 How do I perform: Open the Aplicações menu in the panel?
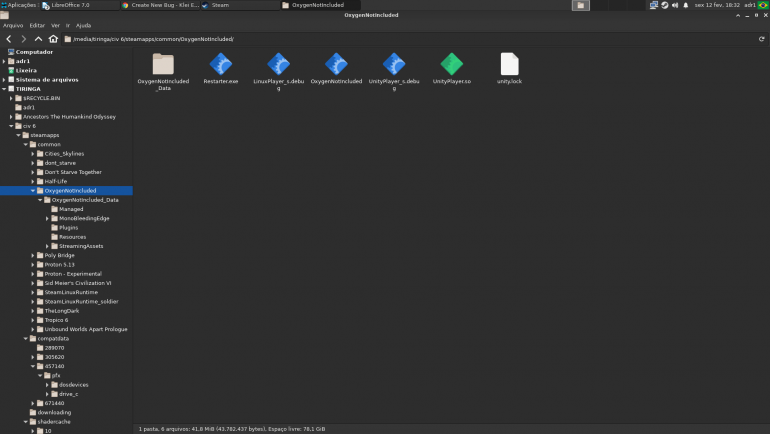point(19,5)
